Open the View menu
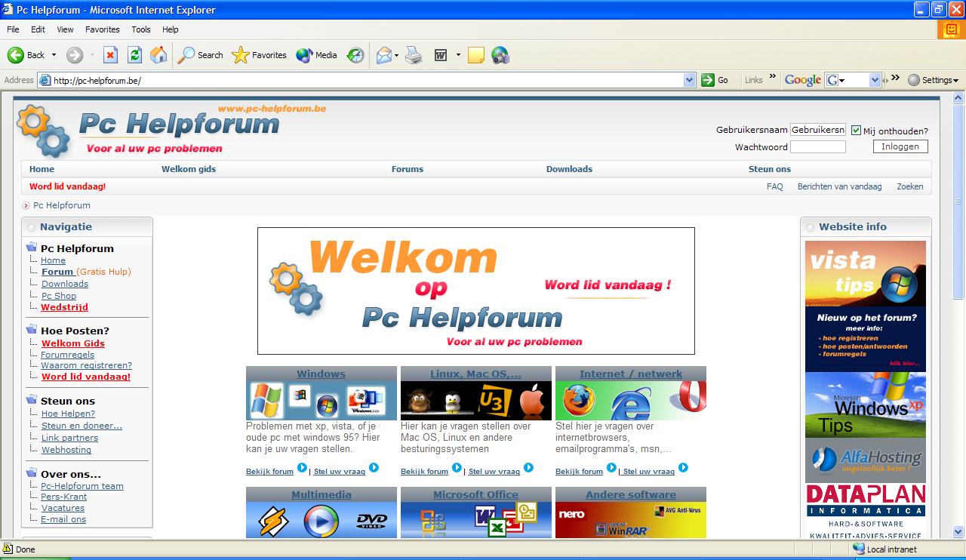The image size is (966, 560). [x=65, y=29]
